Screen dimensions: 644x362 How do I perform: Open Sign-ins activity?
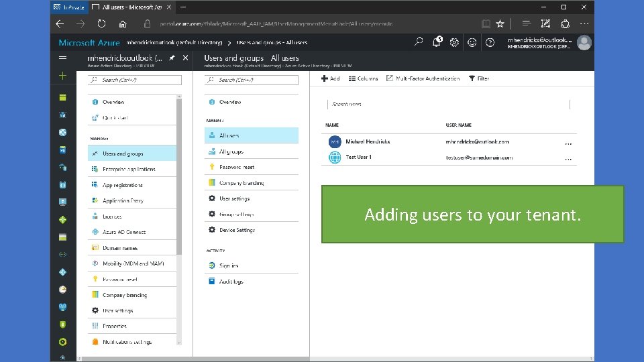click(252, 265)
